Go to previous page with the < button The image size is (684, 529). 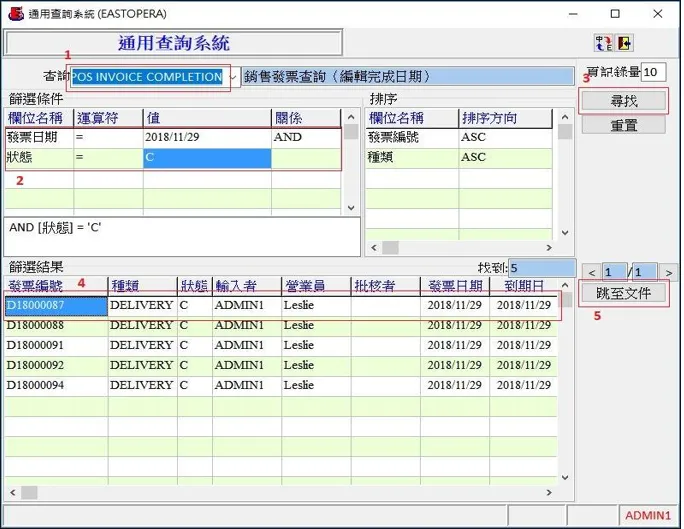[x=591, y=271]
